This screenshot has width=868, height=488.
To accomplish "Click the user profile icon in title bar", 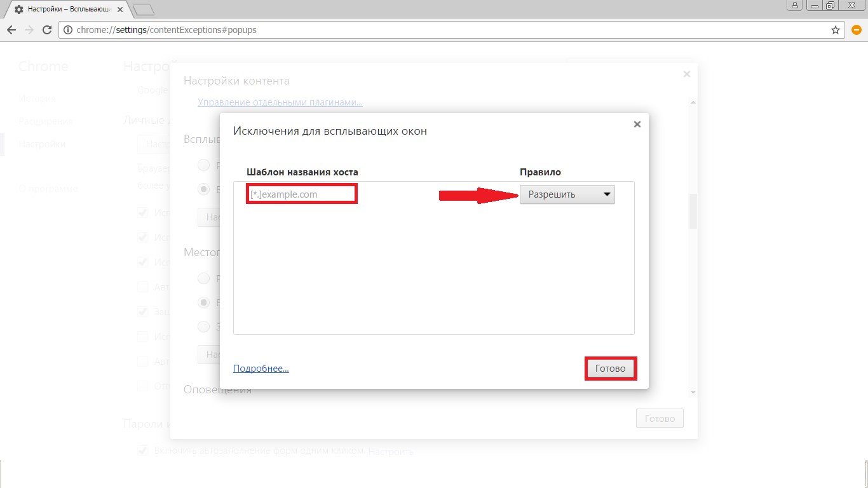I will point(794,6).
